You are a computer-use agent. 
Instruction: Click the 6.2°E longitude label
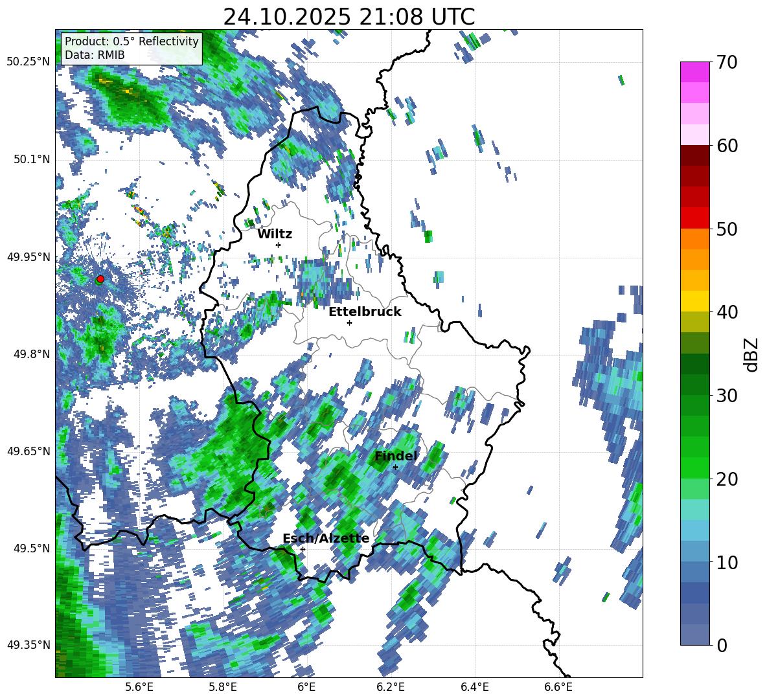point(391,687)
